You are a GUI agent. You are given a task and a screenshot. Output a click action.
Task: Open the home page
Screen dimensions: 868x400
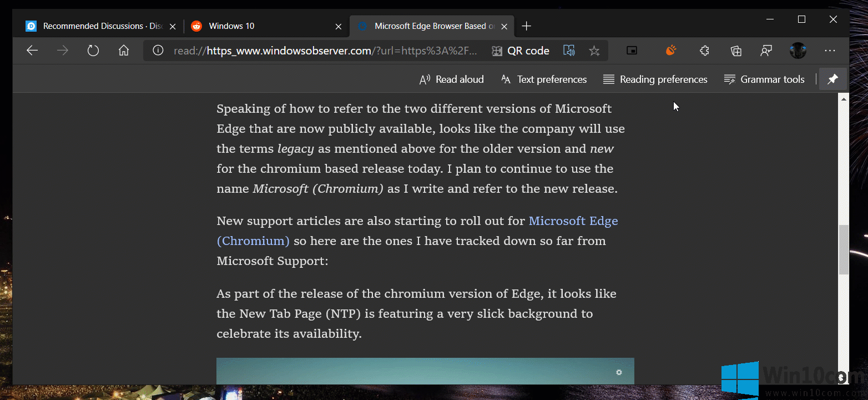[x=124, y=51]
